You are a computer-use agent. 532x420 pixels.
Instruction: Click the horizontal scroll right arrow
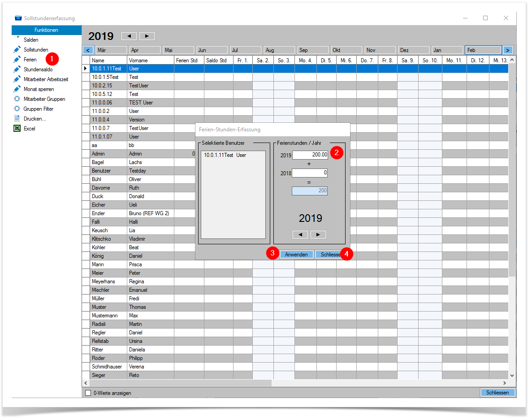[x=505, y=383]
